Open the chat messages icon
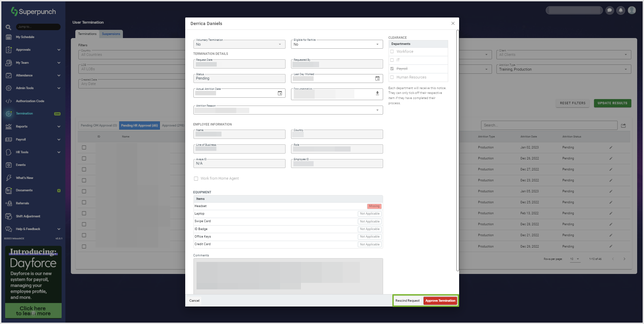 (x=609, y=10)
